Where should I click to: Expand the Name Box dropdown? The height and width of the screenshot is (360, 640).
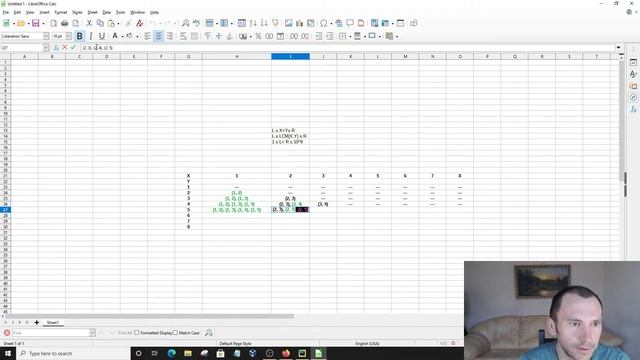click(46, 48)
